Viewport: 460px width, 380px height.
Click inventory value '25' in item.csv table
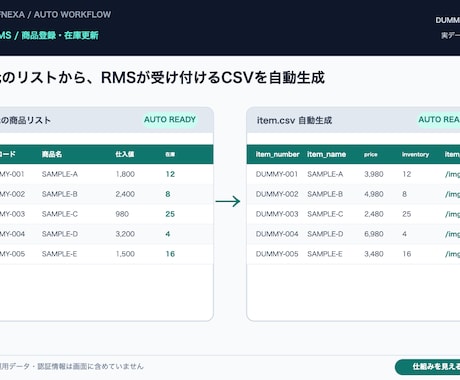pyautogui.click(x=406, y=214)
